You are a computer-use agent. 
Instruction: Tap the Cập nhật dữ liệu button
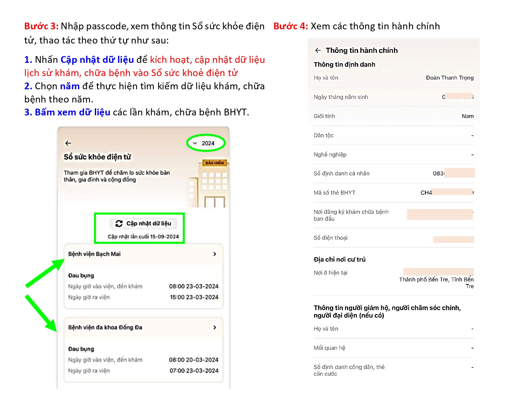[144, 223]
